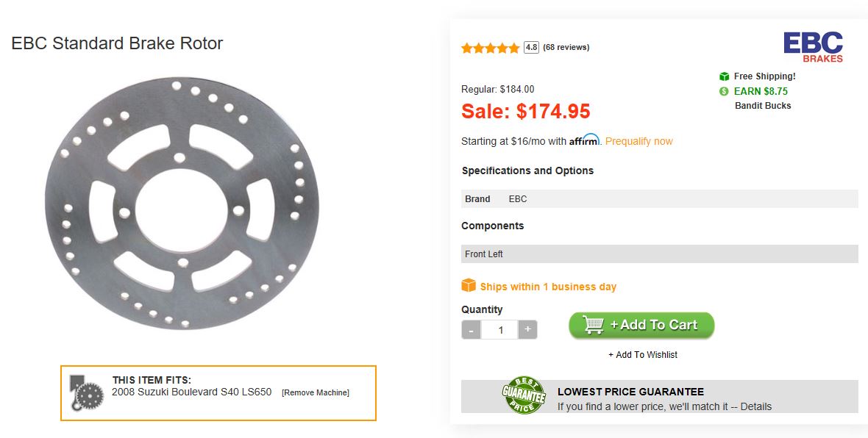The image size is (868, 438).
Task: Click the orange shipping box icon
Action: [x=469, y=286]
